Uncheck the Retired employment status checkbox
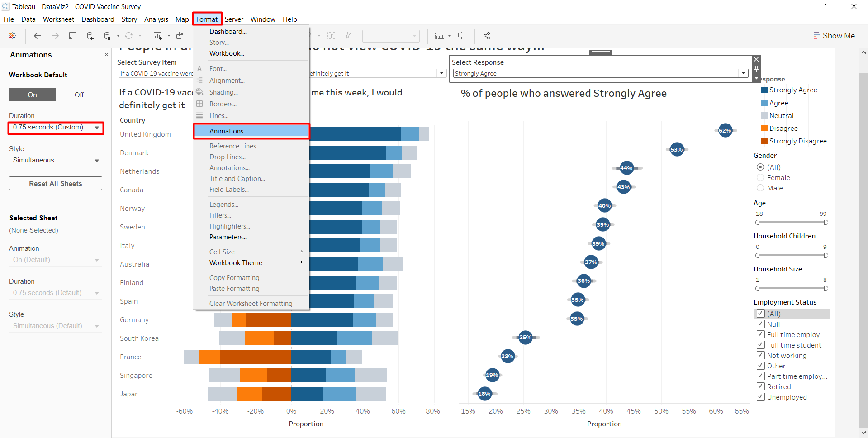The width and height of the screenshot is (868, 438). [761, 386]
